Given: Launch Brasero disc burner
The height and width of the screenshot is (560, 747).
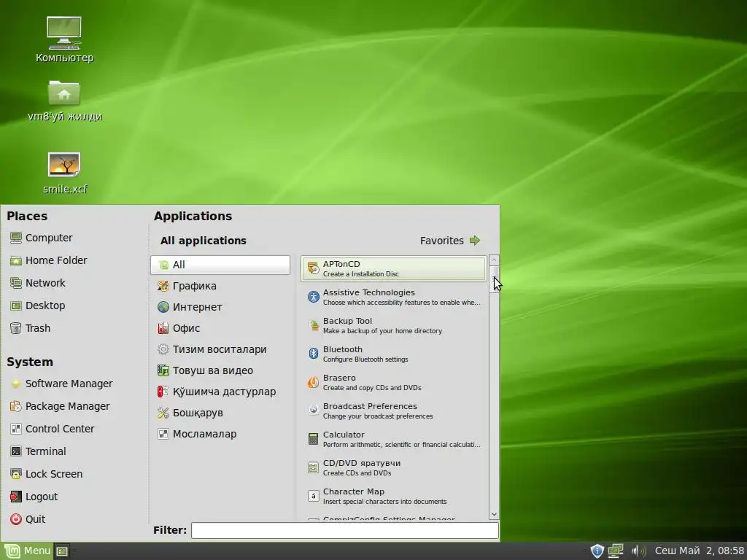Looking at the screenshot, I should tap(393, 382).
